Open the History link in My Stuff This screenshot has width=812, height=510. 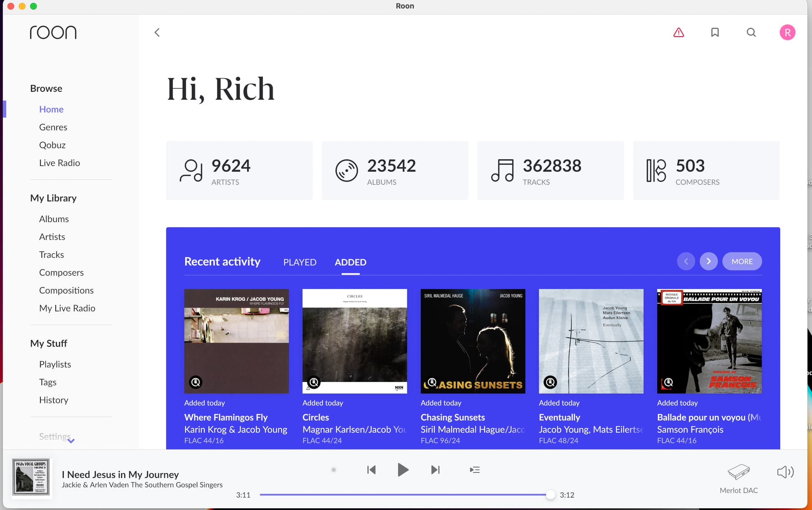(x=54, y=400)
